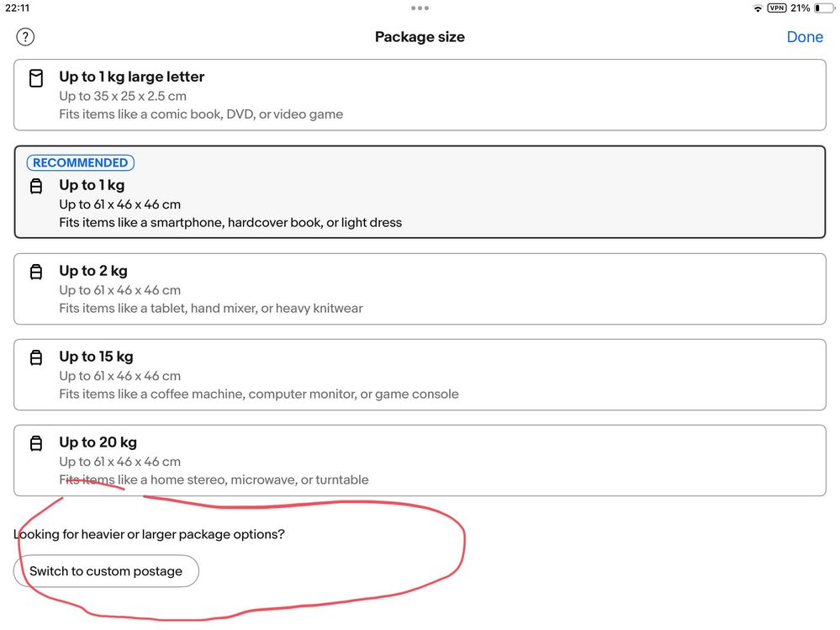Tap the three-dot multitasking menu at top
The height and width of the screenshot is (630, 840).
[x=420, y=8]
